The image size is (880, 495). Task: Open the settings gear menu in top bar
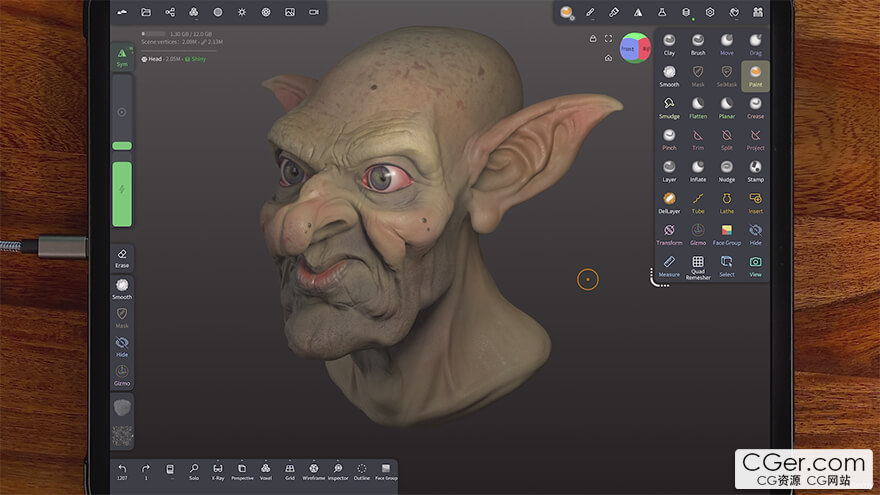coord(710,12)
